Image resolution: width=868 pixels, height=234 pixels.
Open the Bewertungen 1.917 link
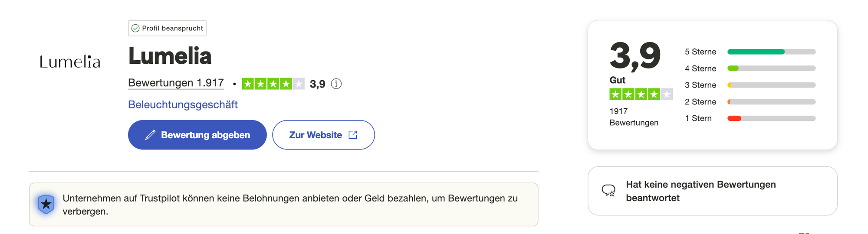[x=176, y=83]
